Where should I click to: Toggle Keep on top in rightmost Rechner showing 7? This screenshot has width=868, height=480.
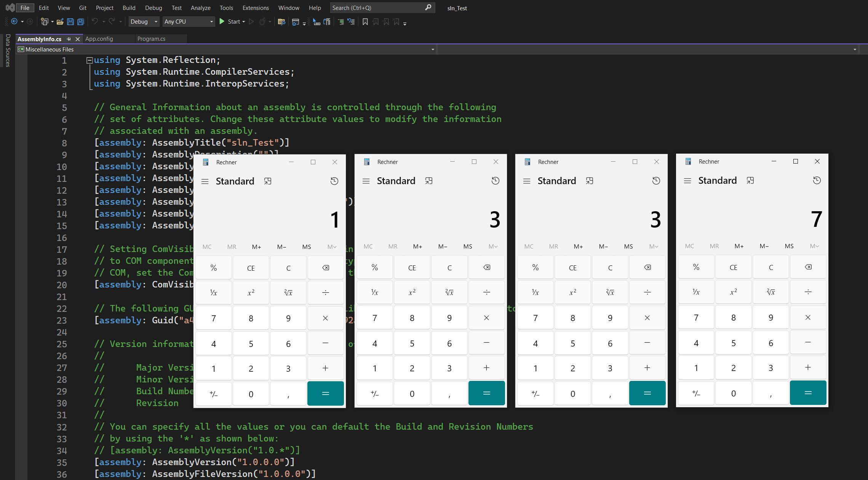(750, 180)
